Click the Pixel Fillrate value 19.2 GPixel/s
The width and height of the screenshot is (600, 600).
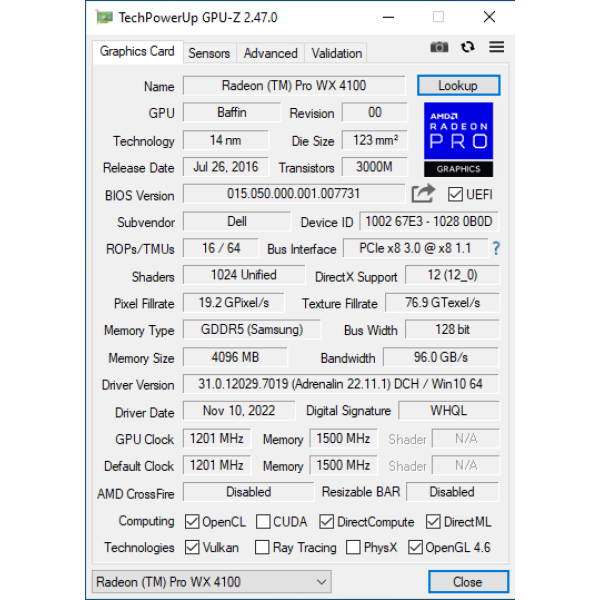point(234,303)
